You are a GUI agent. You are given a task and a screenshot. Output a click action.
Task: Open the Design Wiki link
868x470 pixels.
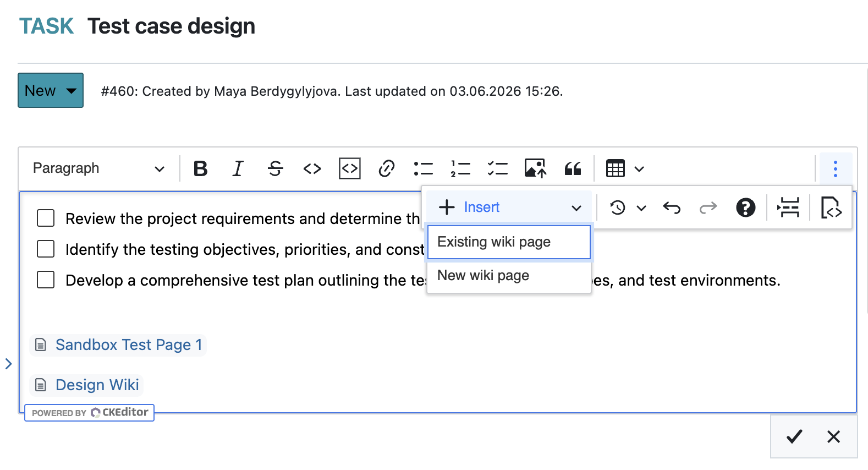coord(97,385)
